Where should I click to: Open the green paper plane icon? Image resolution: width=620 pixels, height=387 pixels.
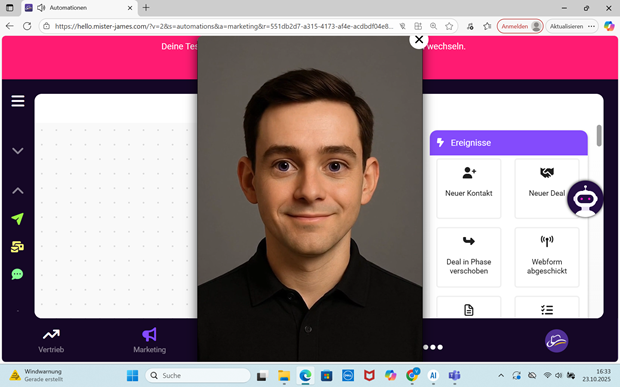pos(17,219)
